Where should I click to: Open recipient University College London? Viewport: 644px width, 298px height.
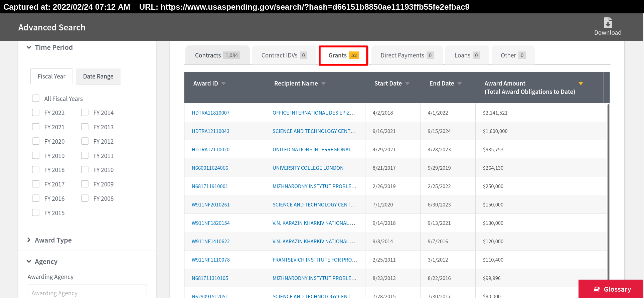tap(308, 168)
